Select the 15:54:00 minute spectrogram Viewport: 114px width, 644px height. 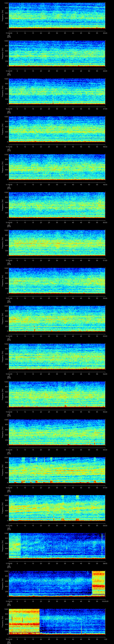pyautogui.click(x=57, y=394)
